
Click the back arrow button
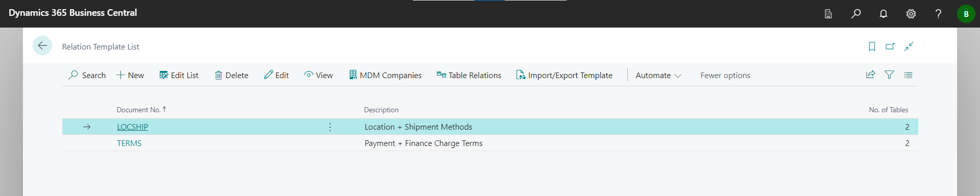tap(42, 45)
